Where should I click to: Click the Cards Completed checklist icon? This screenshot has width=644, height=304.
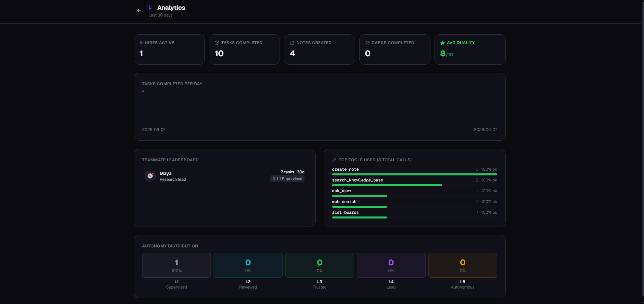pyautogui.click(x=367, y=43)
